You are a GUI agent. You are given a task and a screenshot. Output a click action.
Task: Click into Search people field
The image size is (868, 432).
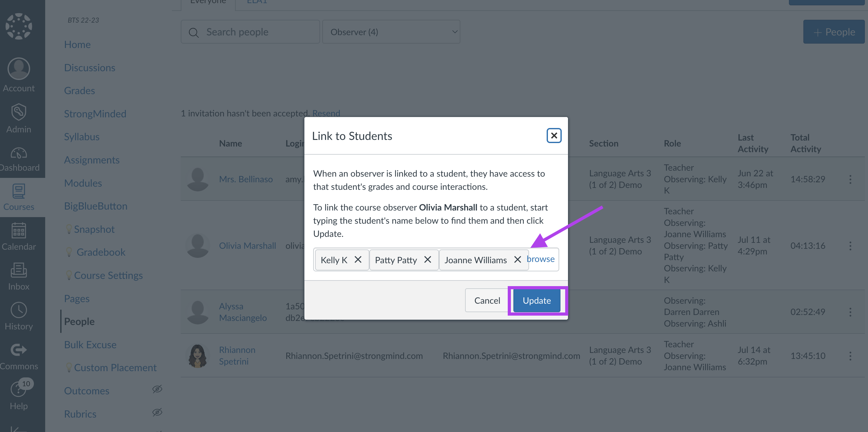250,32
